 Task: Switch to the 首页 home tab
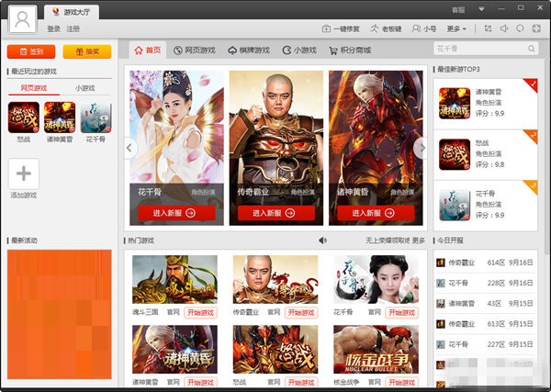click(148, 50)
